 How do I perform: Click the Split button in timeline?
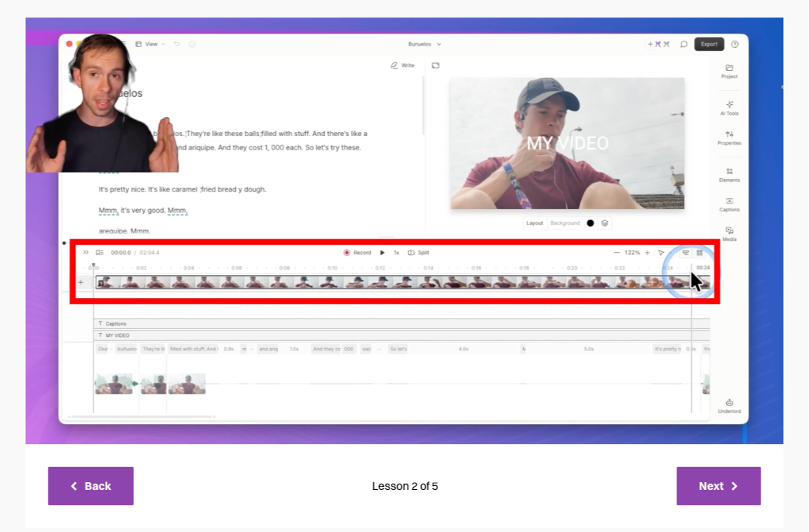point(418,253)
